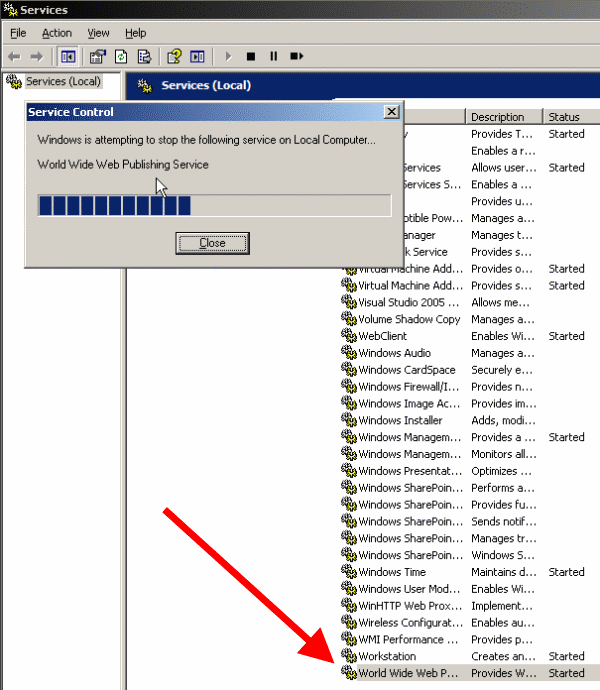Toggle the Show/Hide Console Tree icon
Image resolution: width=600 pixels, height=690 pixels.
pyautogui.click(x=68, y=56)
